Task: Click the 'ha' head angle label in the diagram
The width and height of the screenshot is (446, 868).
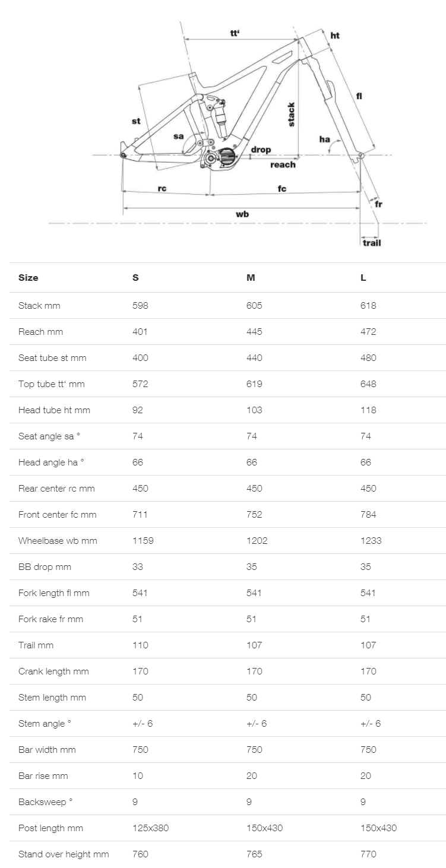Action: (x=324, y=139)
